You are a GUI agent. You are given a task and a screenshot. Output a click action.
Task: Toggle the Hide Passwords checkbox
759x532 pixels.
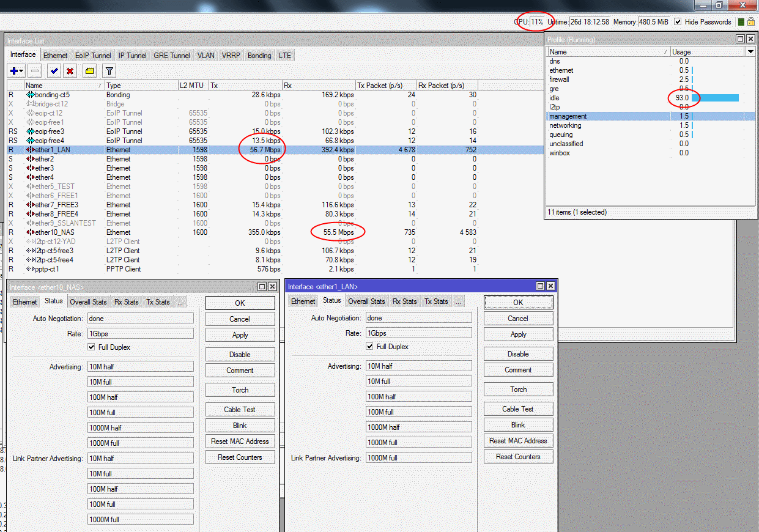[x=678, y=22]
